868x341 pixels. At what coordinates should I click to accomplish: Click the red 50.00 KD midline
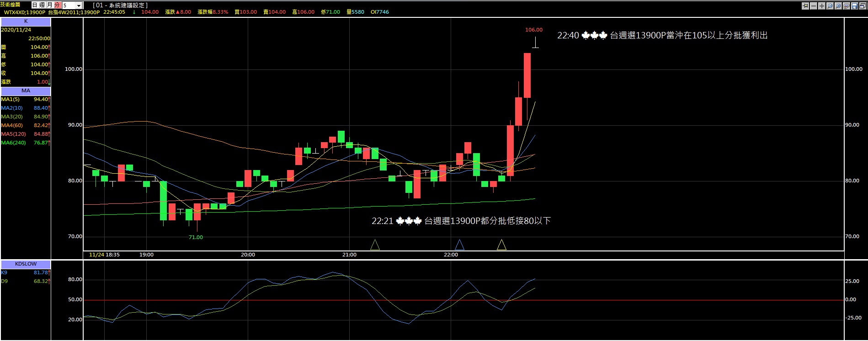(x=463, y=300)
